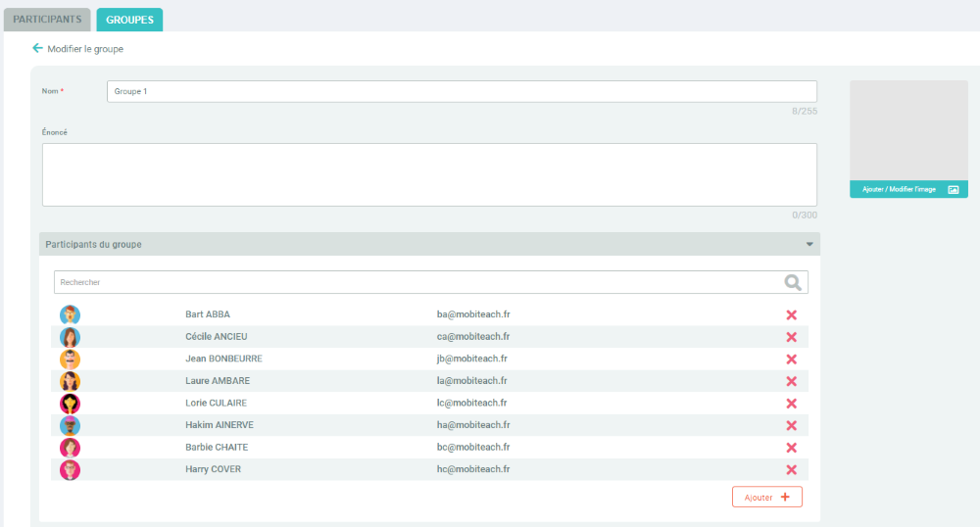Click email ba@mobiteach.fr

point(473,314)
